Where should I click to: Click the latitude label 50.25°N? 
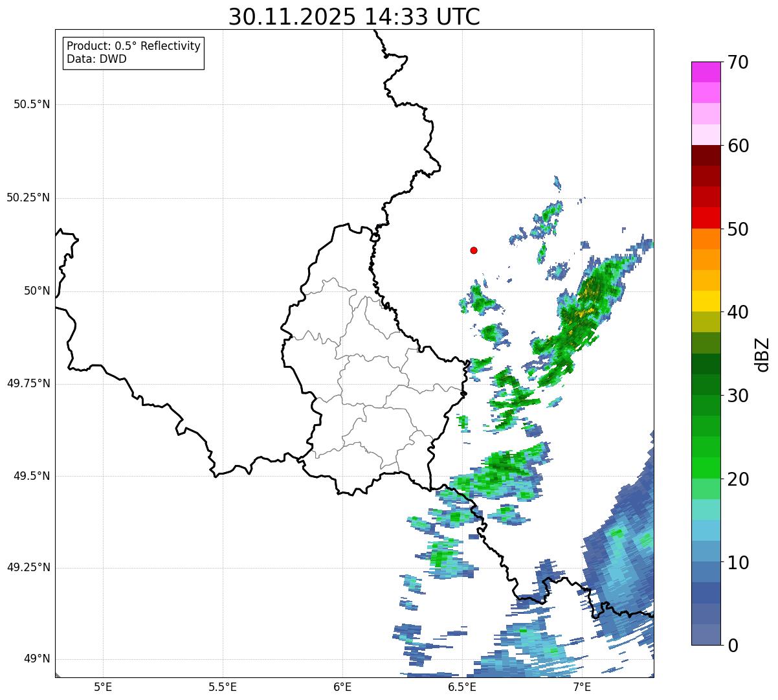(x=28, y=198)
